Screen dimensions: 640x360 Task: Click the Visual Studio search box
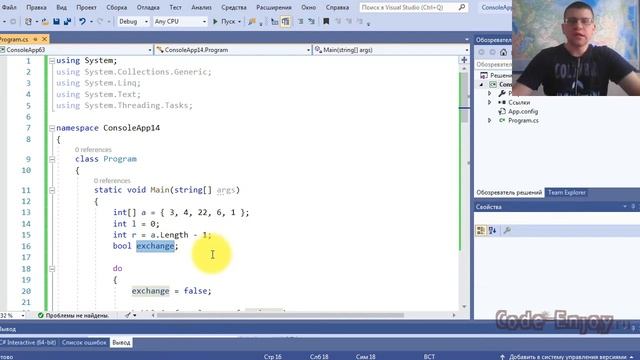[413, 7]
